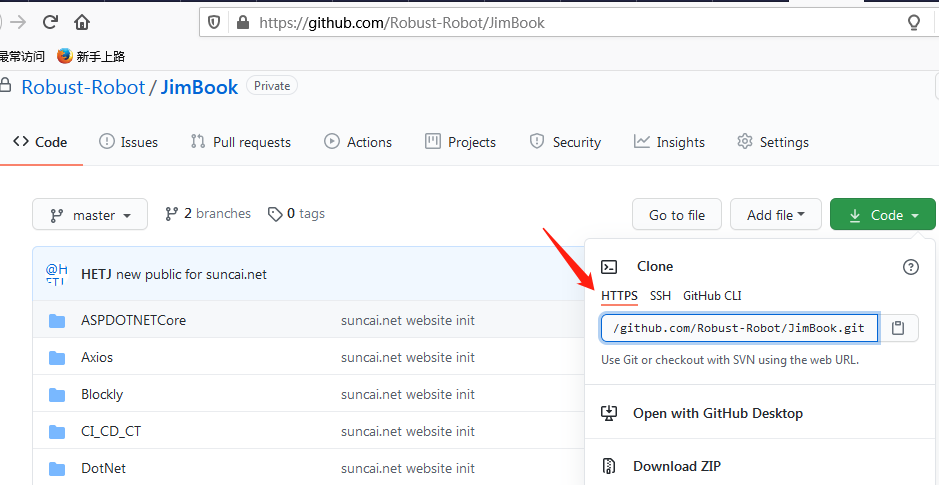Copy clone URL with clipboard icon
The width and height of the screenshot is (939, 485).
pos(898,328)
